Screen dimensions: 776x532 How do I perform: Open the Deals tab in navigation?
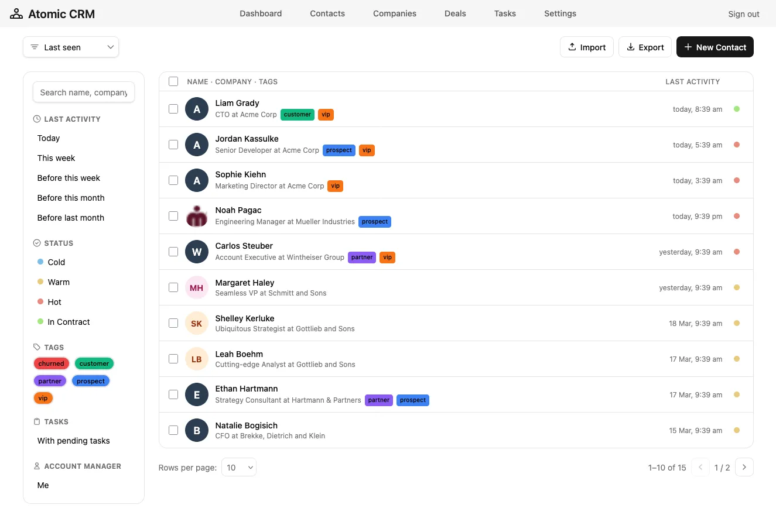(455, 13)
